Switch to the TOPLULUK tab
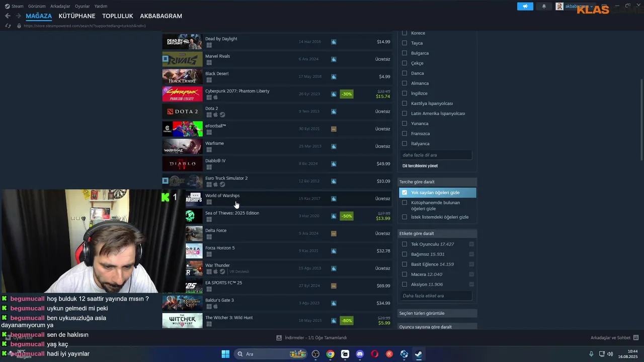 [x=117, y=16]
